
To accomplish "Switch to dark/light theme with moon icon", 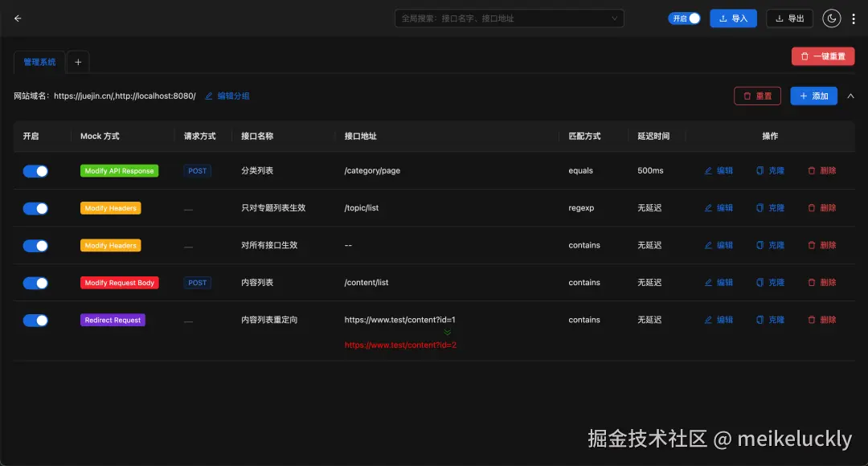I will pos(832,18).
